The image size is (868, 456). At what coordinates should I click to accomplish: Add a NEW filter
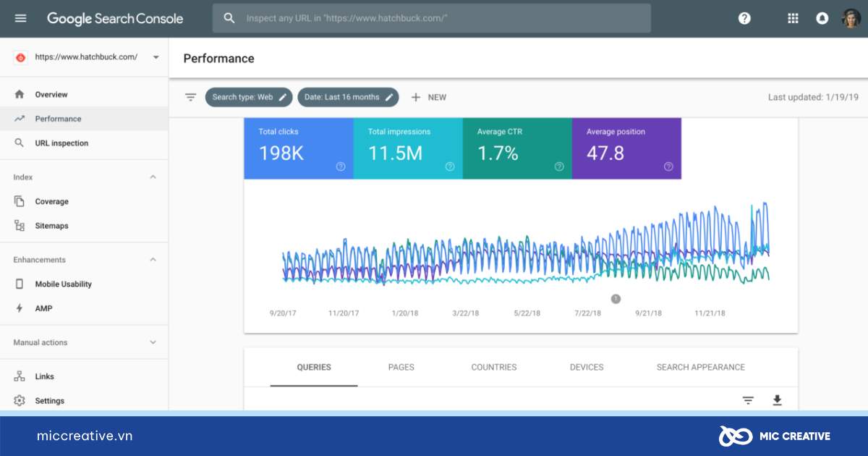tap(428, 97)
